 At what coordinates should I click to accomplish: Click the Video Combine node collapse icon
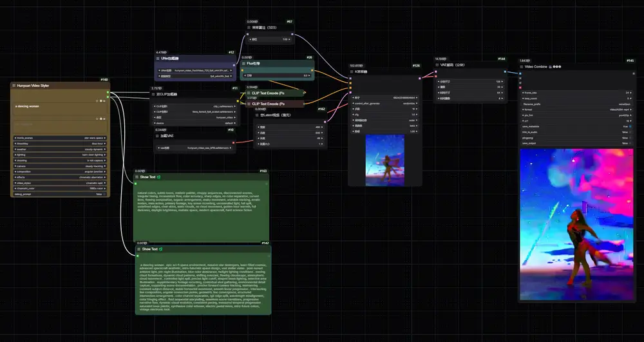522,66
